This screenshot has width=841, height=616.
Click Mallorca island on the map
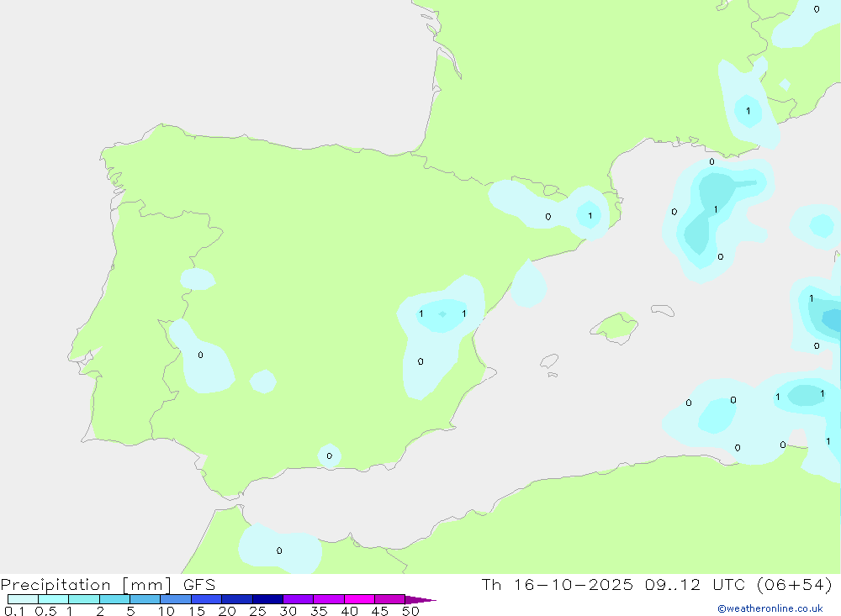point(615,327)
